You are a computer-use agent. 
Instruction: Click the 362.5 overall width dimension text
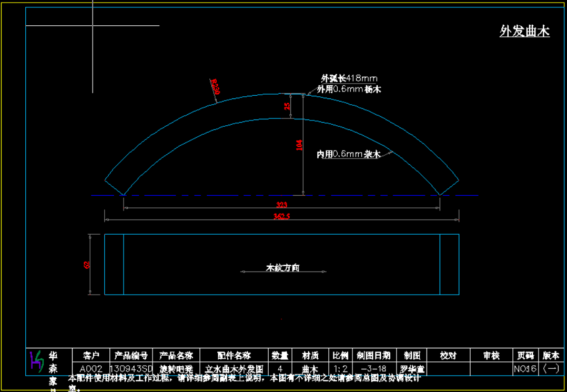[282, 216]
